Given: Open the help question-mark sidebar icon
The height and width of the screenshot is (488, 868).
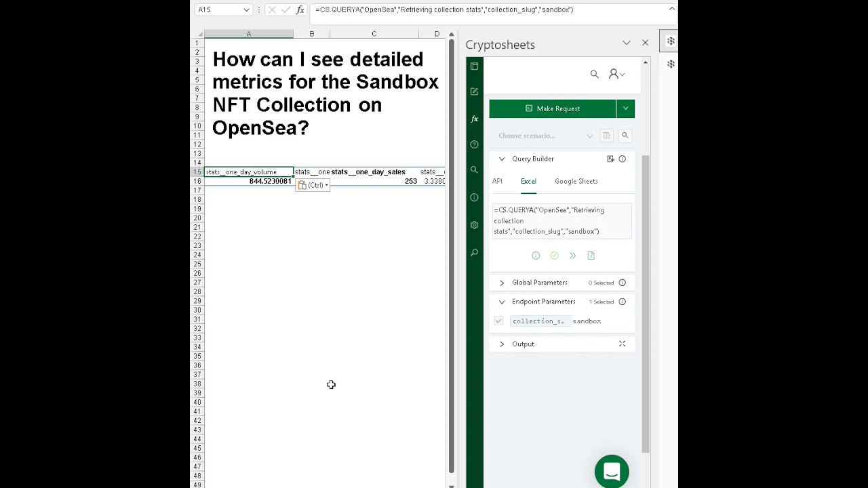Looking at the screenshot, I should tap(474, 144).
